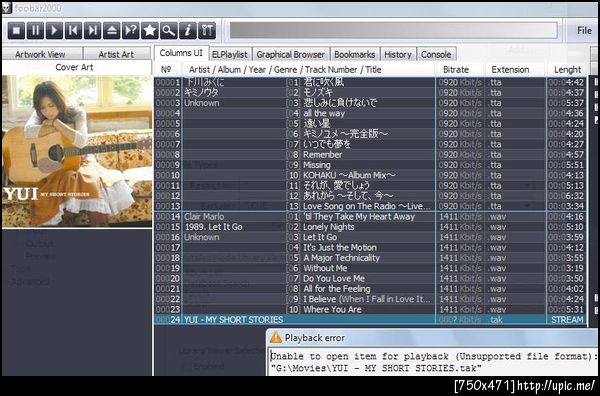
Task: Select track 'It's Just the Motion'
Action: point(340,248)
